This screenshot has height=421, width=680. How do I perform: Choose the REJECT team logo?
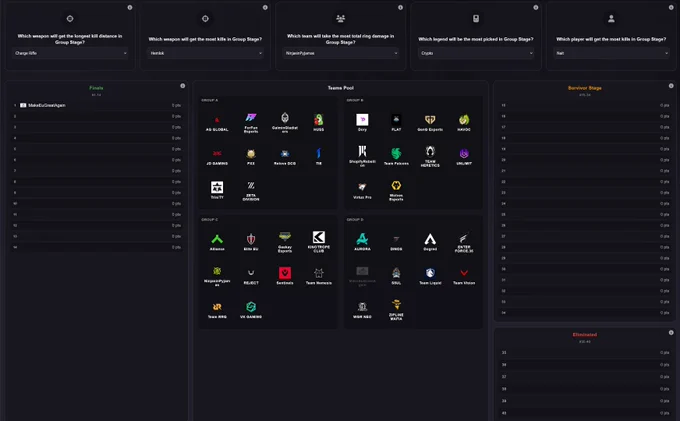click(251, 273)
